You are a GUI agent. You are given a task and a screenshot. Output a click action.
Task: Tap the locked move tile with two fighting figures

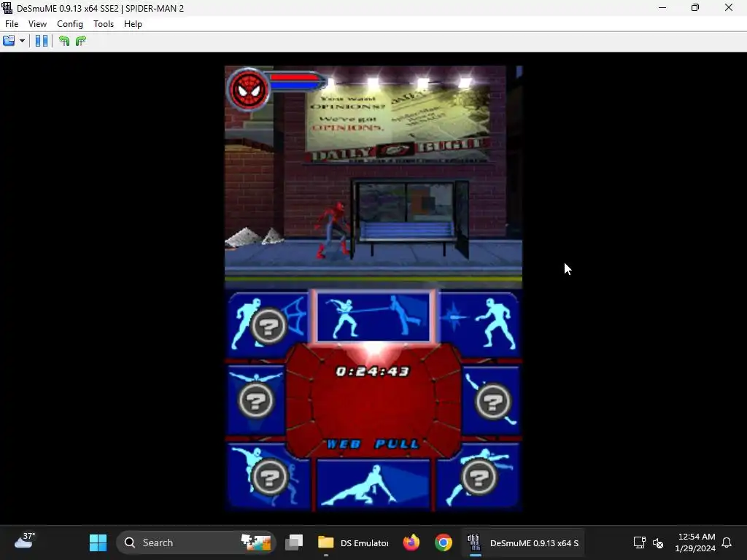pyautogui.click(x=268, y=476)
